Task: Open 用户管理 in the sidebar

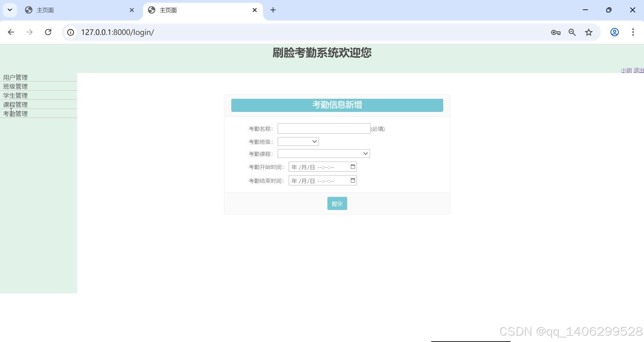Action: (x=15, y=77)
